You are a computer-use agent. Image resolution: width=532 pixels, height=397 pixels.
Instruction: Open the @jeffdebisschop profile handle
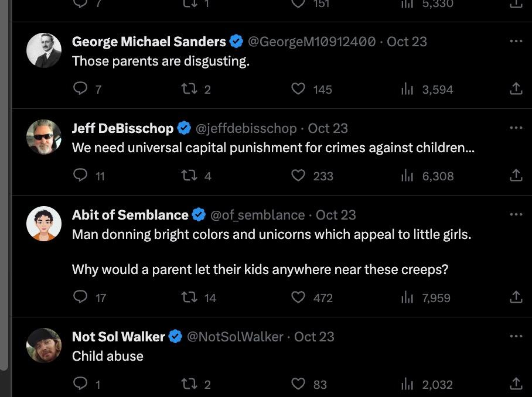(245, 128)
